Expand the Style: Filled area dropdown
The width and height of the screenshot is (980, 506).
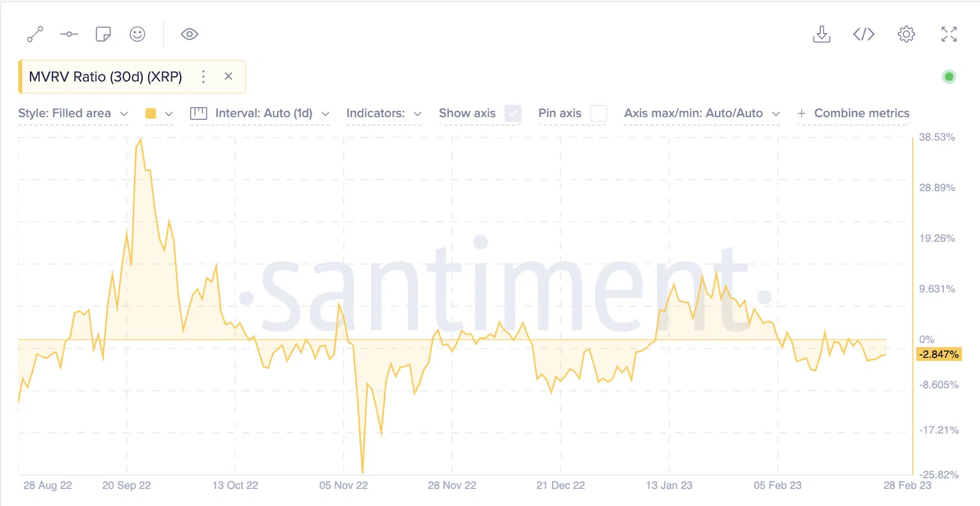[x=73, y=113]
